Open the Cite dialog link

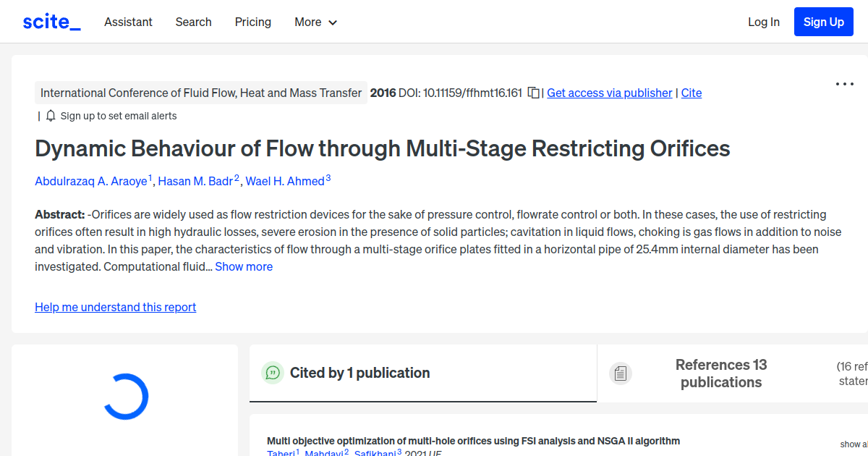(691, 93)
